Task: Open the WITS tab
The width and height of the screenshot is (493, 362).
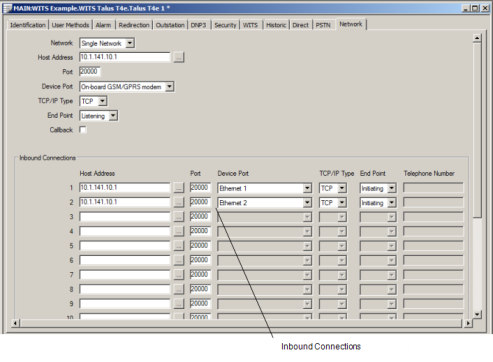Action: (x=250, y=25)
